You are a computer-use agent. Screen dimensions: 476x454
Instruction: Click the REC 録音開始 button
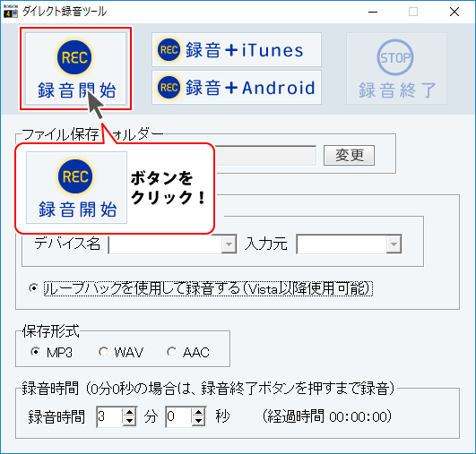click(x=75, y=69)
